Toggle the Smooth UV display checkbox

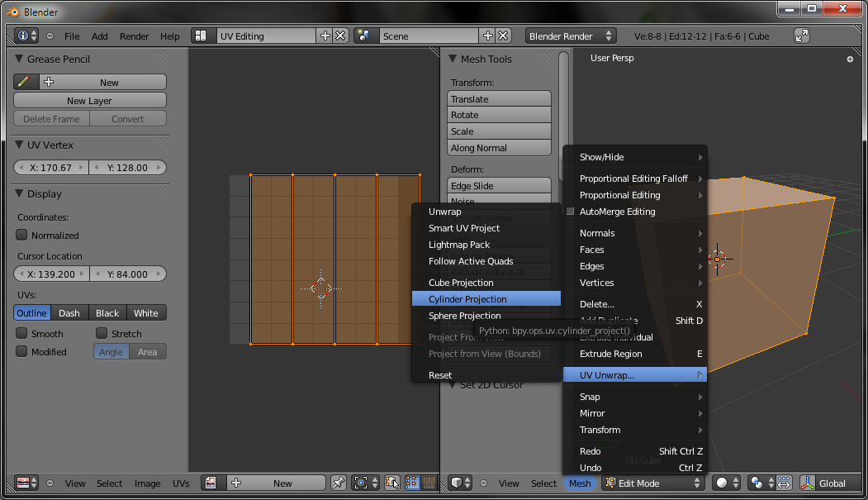click(x=22, y=334)
